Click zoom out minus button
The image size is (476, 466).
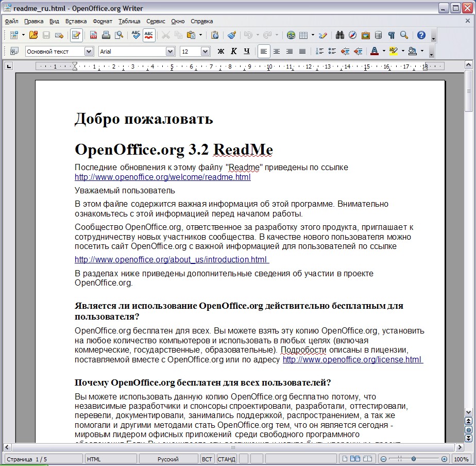coord(383,459)
